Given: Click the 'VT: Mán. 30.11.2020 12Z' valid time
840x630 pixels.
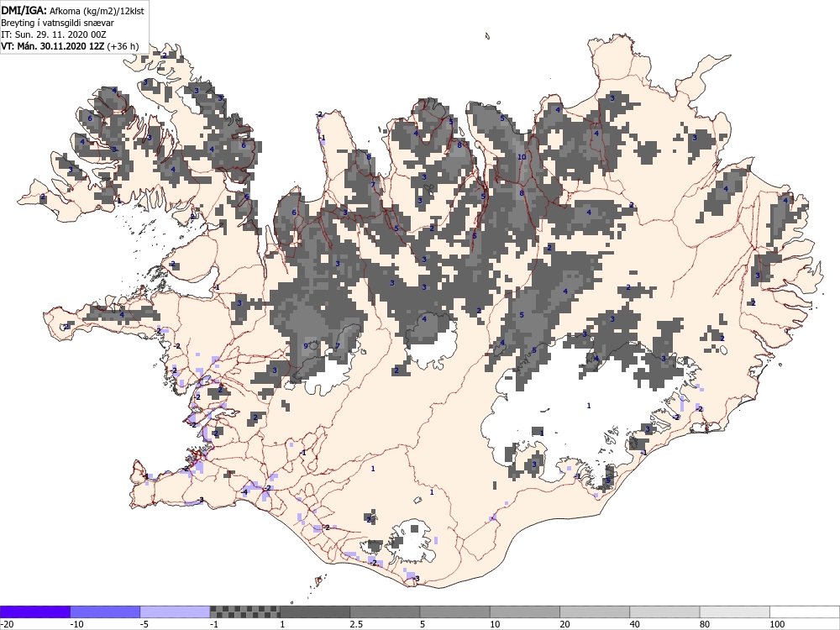Looking at the screenshot, I should [x=53, y=46].
